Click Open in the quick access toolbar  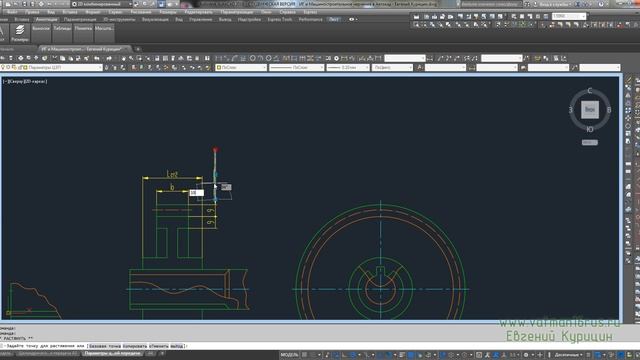point(16,4)
